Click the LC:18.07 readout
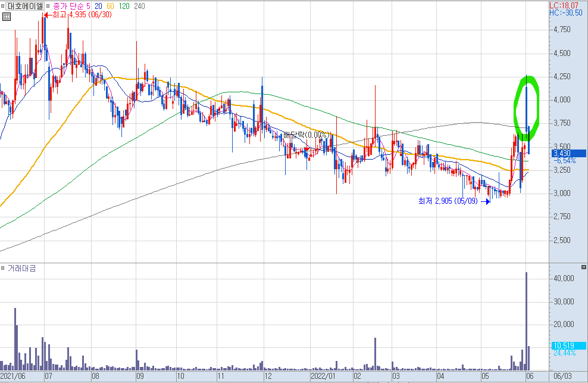Screen dimensions: 588x383 (564, 5)
